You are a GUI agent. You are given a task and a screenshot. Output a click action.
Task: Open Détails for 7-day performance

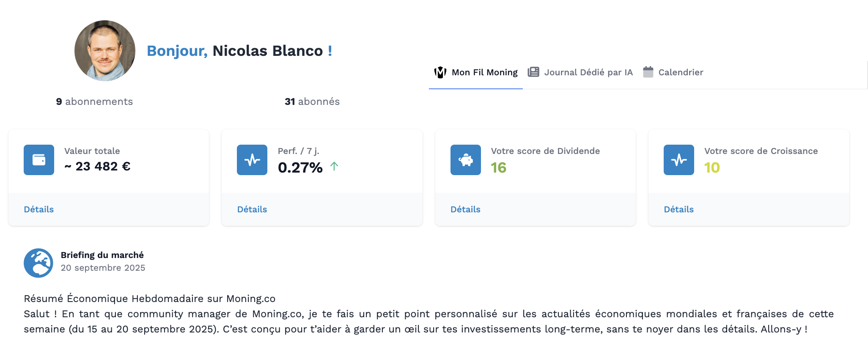point(252,209)
